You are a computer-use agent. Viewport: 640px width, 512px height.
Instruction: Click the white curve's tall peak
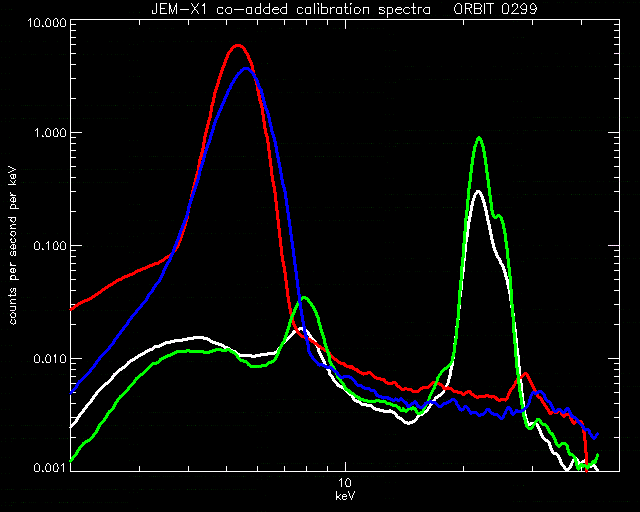click(x=478, y=191)
